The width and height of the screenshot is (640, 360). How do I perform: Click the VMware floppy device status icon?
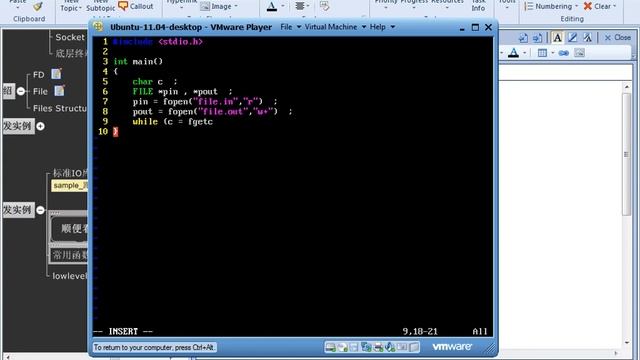[x=354, y=347]
